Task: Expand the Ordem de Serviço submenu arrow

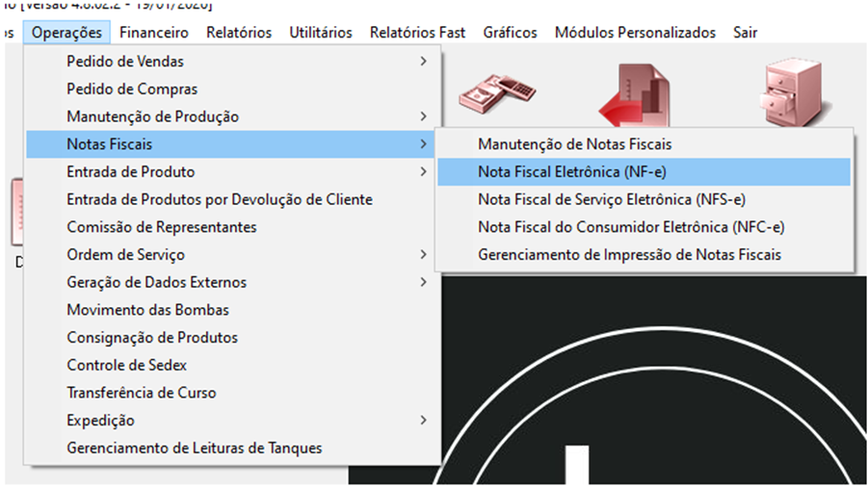Action: [423, 255]
